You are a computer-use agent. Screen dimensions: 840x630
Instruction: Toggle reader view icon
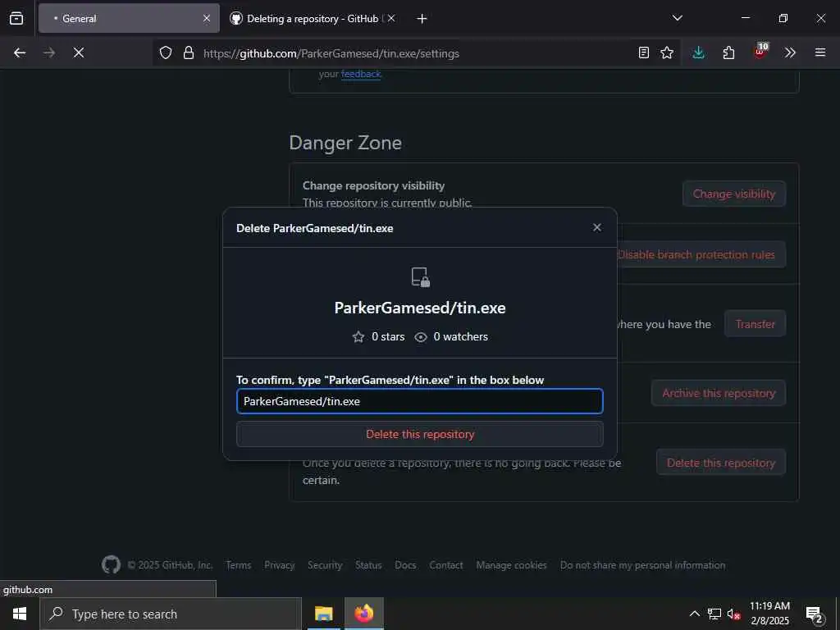point(644,52)
